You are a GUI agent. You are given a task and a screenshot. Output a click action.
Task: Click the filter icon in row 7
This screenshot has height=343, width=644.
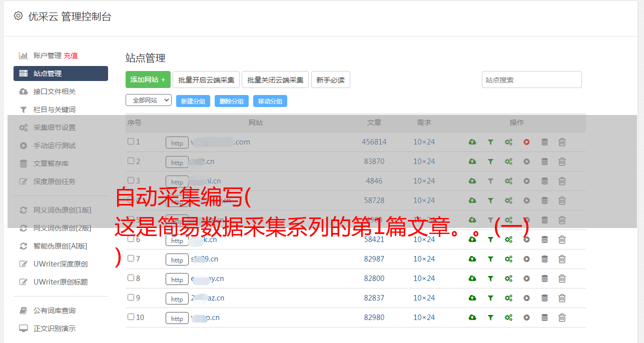490,259
